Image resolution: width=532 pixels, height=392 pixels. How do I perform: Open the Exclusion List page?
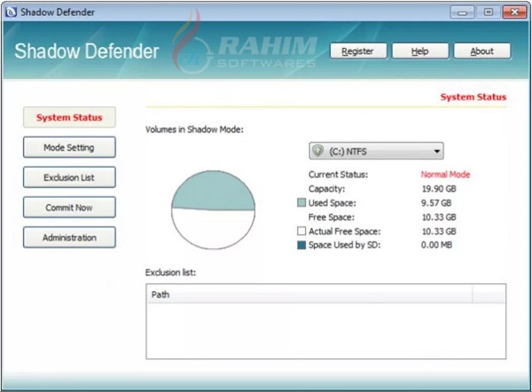[x=69, y=177]
